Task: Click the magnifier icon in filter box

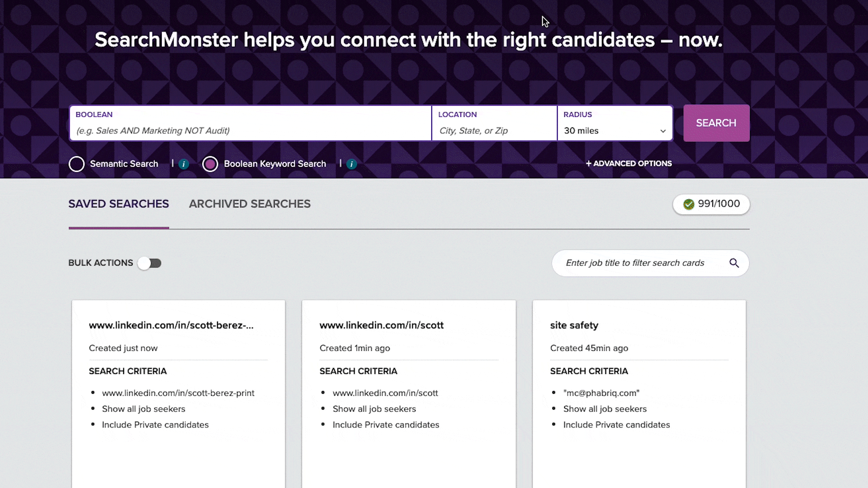Action: pos(734,263)
